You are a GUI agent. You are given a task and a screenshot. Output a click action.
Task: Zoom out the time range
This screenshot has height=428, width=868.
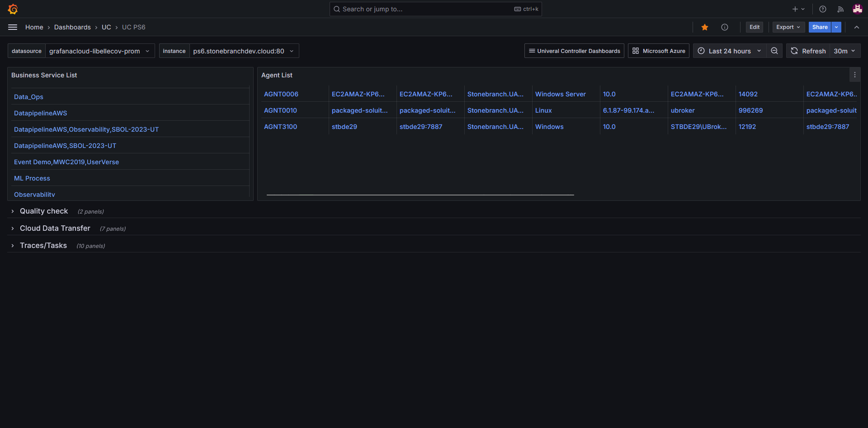pyautogui.click(x=774, y=51)
